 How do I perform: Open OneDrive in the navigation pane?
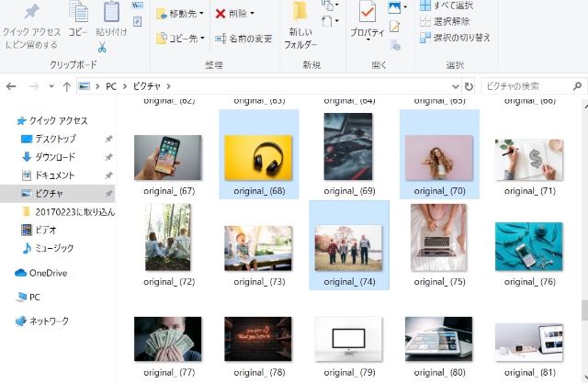click(x=40, y=273)
